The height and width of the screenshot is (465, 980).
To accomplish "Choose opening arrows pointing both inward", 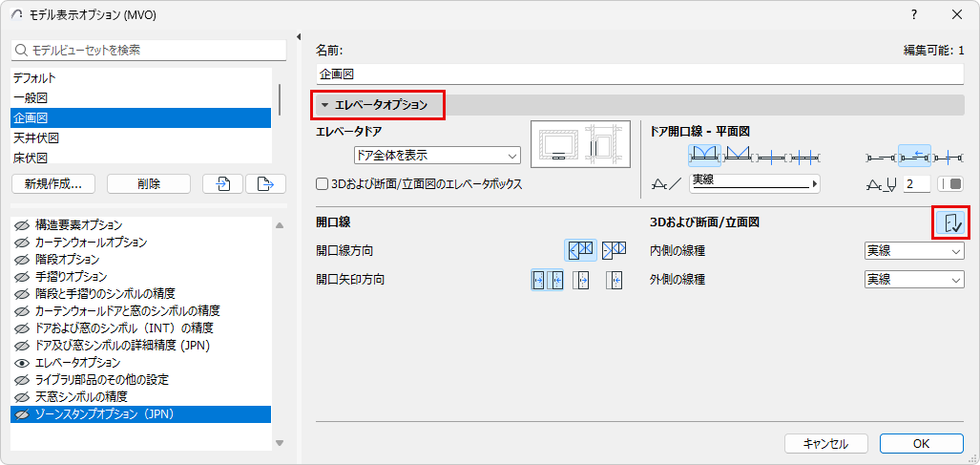I will 548,280.
